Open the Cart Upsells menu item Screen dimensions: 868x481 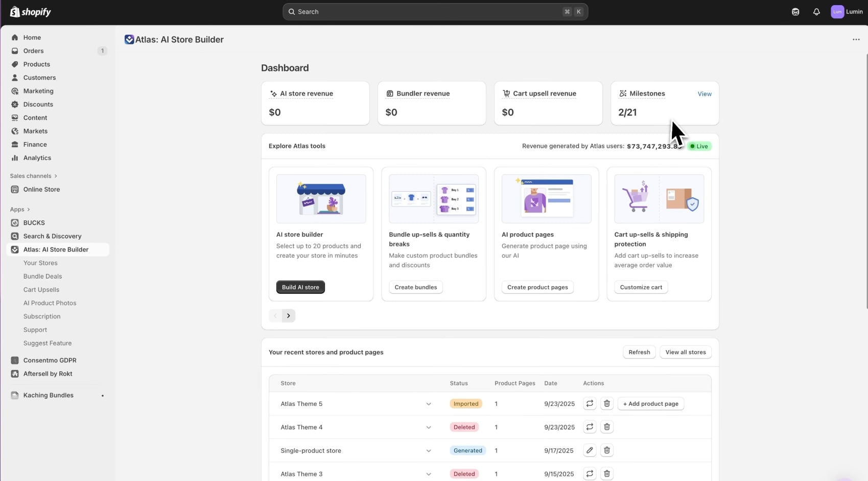pos(41,290)
